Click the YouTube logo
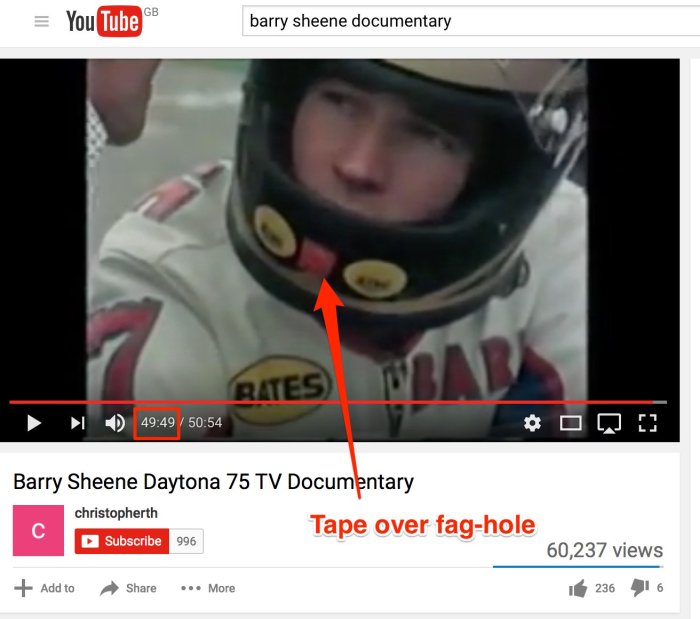 tap(104, 21)
